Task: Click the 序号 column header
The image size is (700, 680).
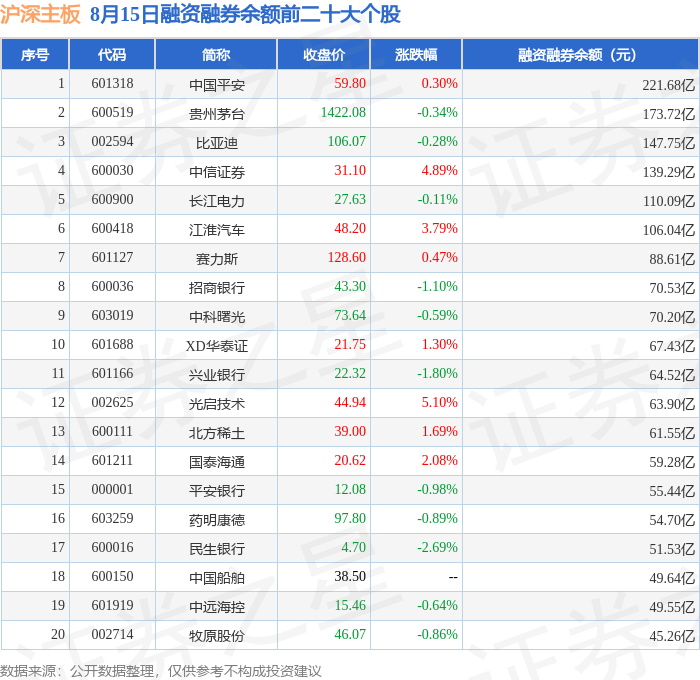Action: coord(35,55)
